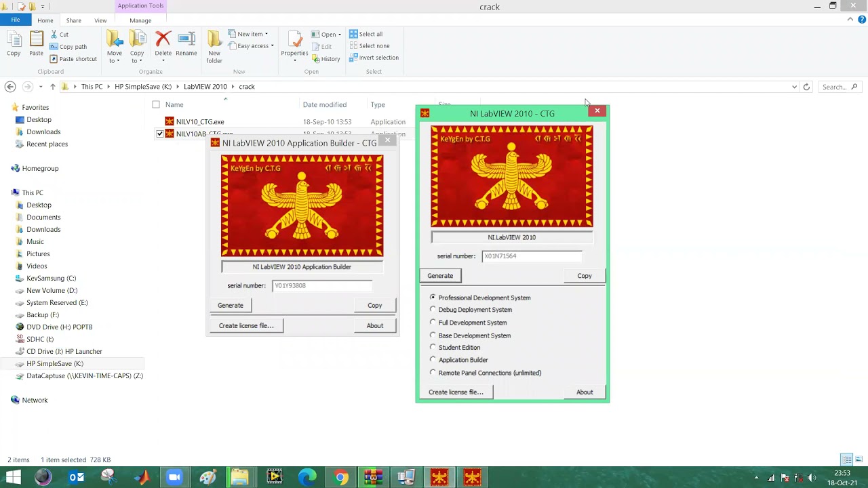Click Generate in the LabVIEW 2010 keygen
The image size is (868, 488).
440,276
